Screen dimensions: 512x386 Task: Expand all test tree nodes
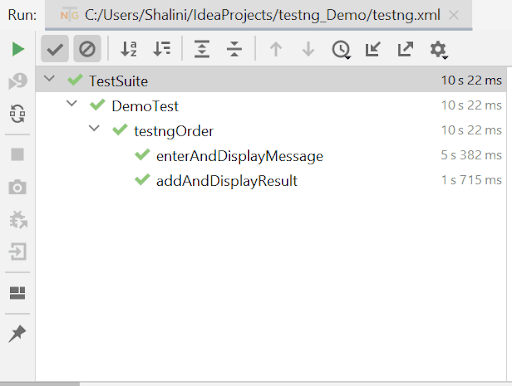pos(202,49)
